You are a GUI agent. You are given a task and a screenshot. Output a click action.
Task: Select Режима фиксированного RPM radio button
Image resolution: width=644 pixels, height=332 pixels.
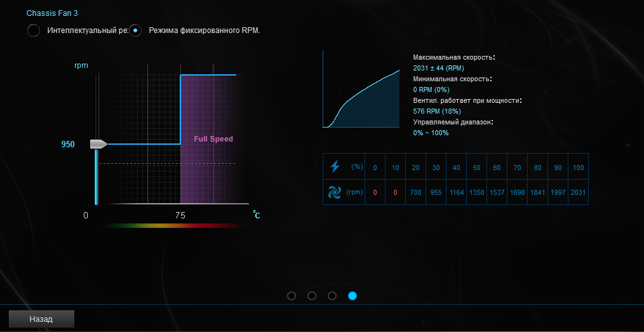coord(135,30)
